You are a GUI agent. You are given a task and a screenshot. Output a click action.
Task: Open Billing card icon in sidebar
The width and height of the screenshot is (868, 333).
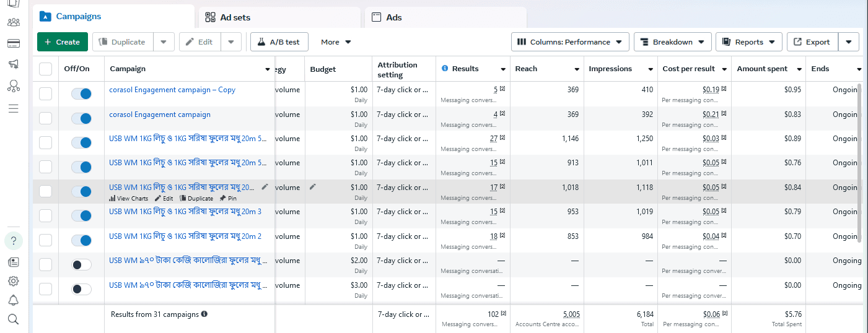pyautogui.click(x=14, y=43)
